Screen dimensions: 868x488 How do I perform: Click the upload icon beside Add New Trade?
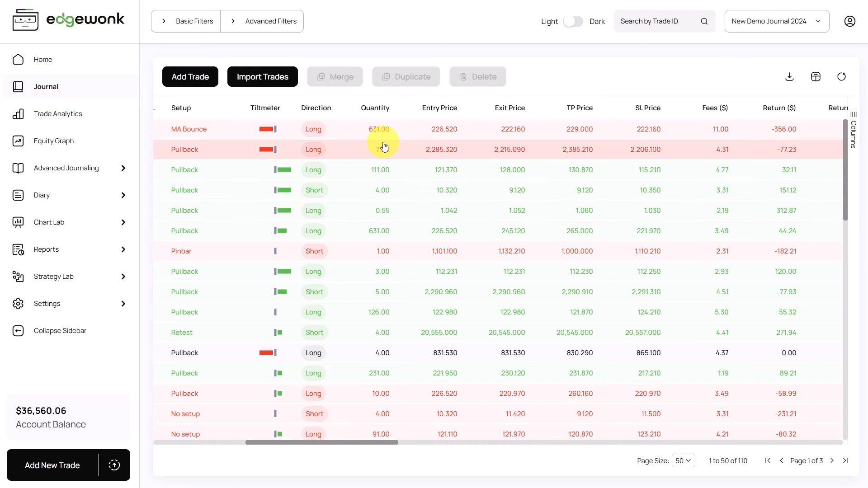pyautogui.click(x=114, y=465)
